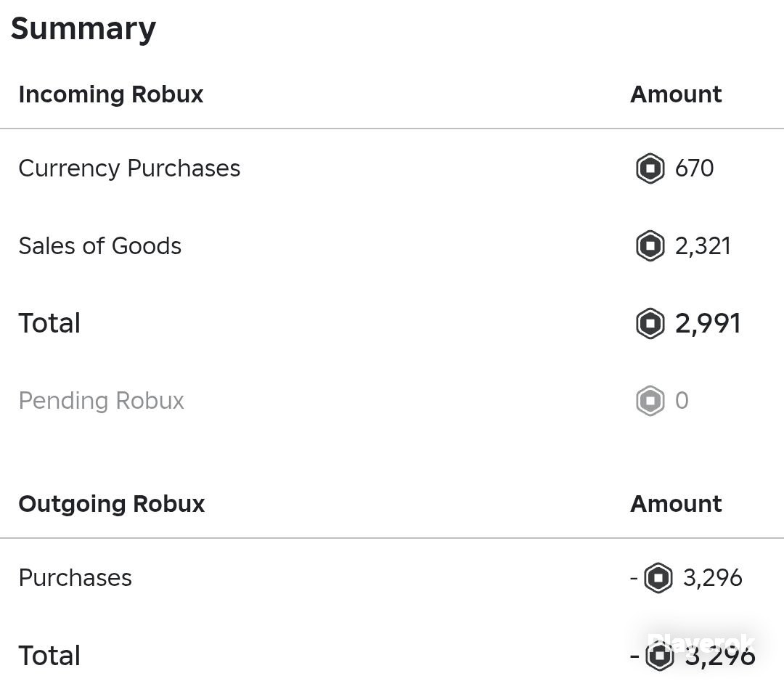This screenshot has height=684, width=784.
Task: Open the Currency Purchases row
Action: click(x=392, y=168)
